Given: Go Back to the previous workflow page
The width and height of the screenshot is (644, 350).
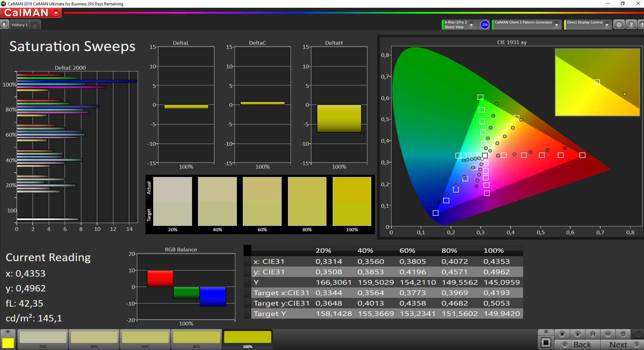Looking at the screenshot, I should click(577, 345).
